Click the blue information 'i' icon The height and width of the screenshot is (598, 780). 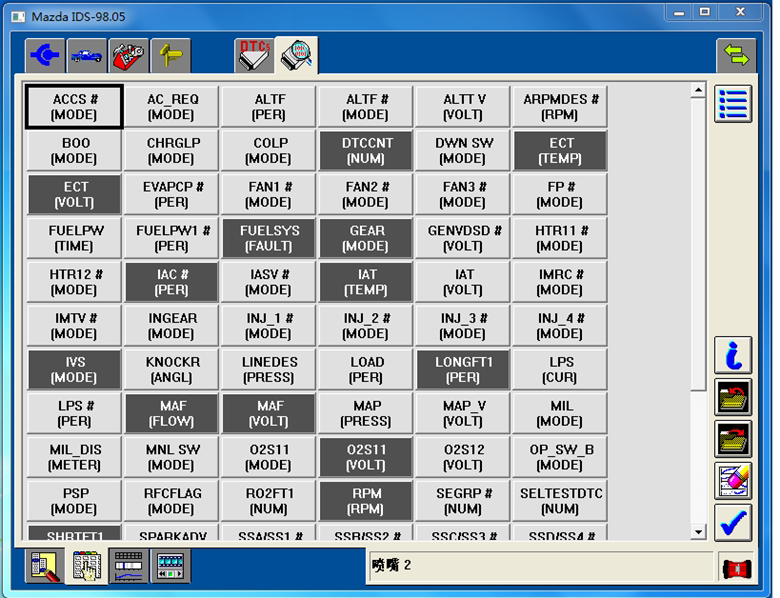(733, 355)
